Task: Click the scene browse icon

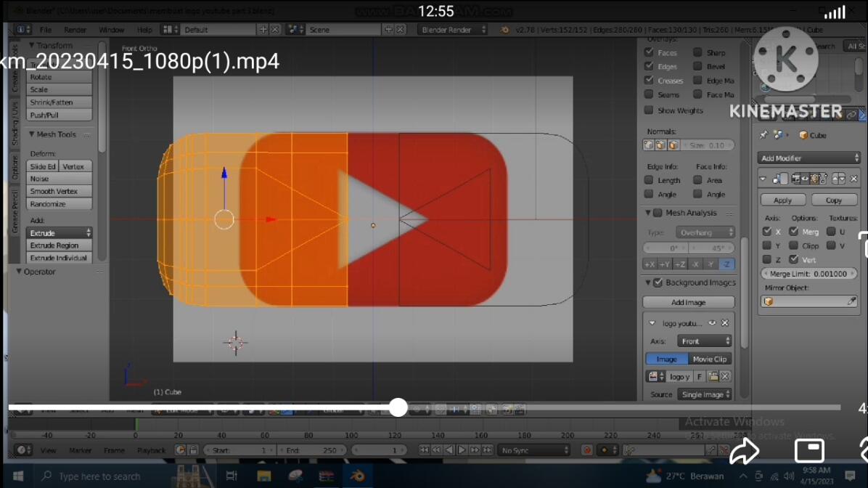Action: pos(295,29)
